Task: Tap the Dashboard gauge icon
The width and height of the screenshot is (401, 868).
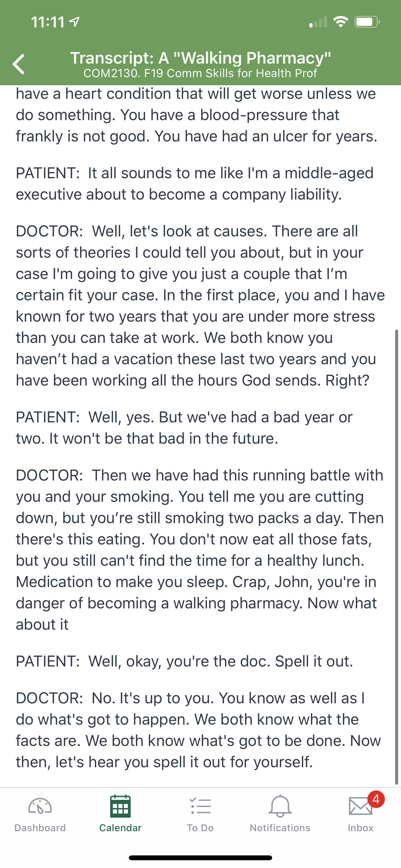Action: [40, 806]
